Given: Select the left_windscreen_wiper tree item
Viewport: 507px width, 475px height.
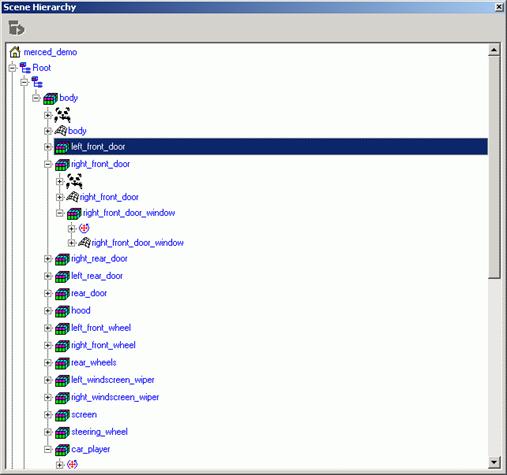Looking at the screenshot, I should tap(113, 380).
